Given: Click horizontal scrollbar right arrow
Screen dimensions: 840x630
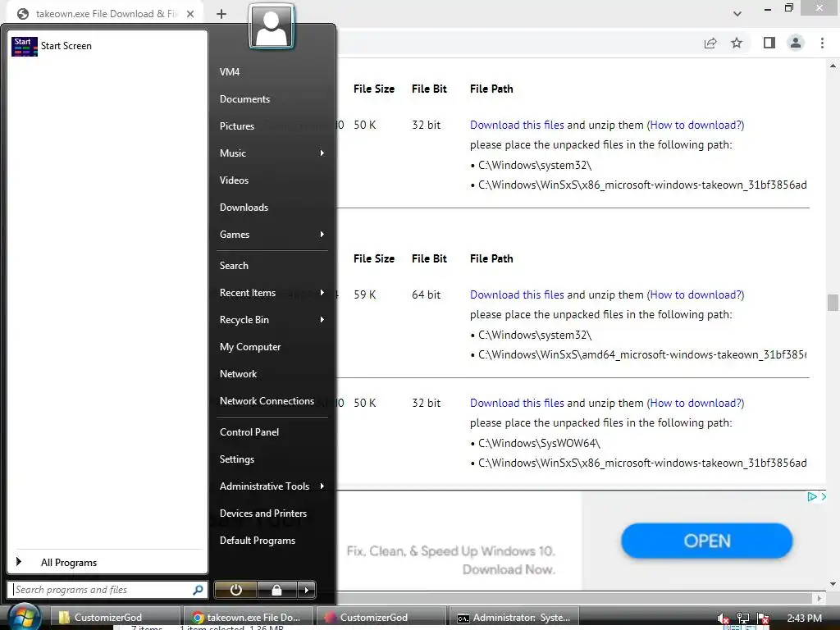Looking at the screenshot, I should (819, 597).
